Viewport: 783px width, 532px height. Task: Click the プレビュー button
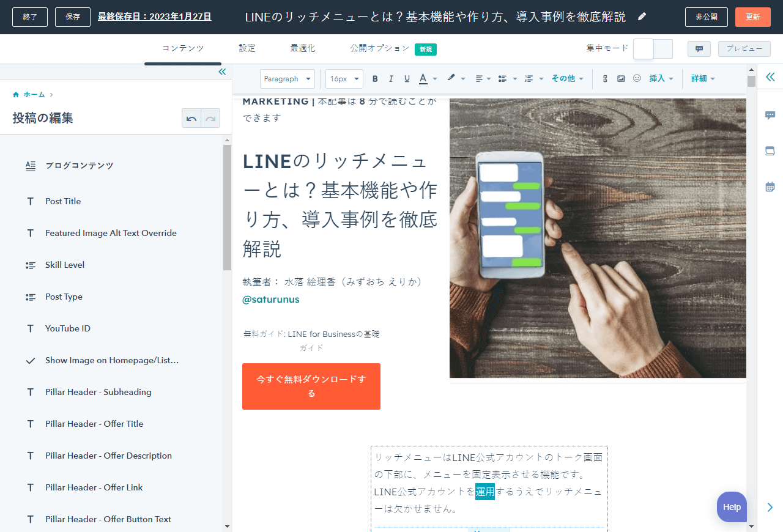click(744, 49)
